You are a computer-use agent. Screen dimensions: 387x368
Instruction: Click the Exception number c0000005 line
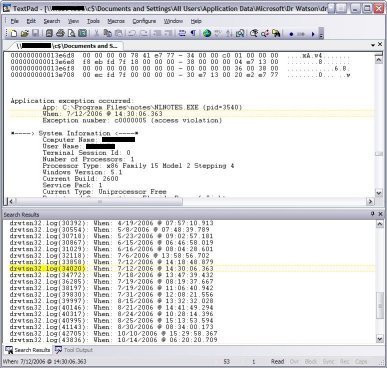coord(132,120)
